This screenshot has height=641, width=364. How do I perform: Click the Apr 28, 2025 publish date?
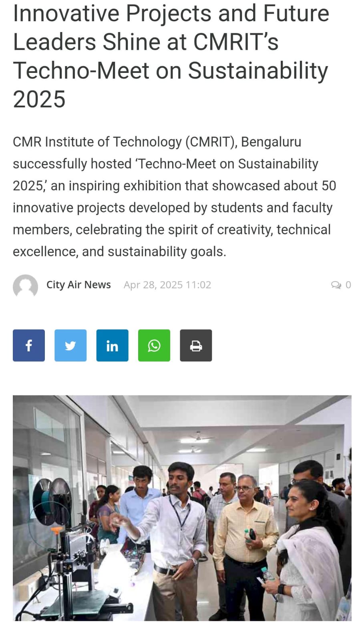coord(167,285)
